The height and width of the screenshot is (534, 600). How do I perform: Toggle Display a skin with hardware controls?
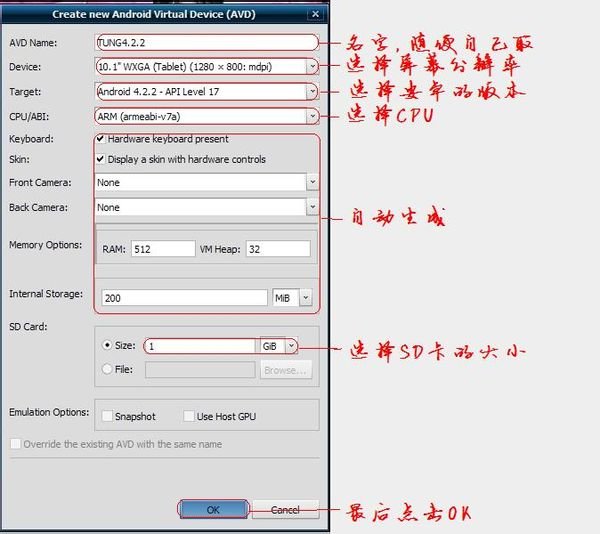tap(101, 159)
